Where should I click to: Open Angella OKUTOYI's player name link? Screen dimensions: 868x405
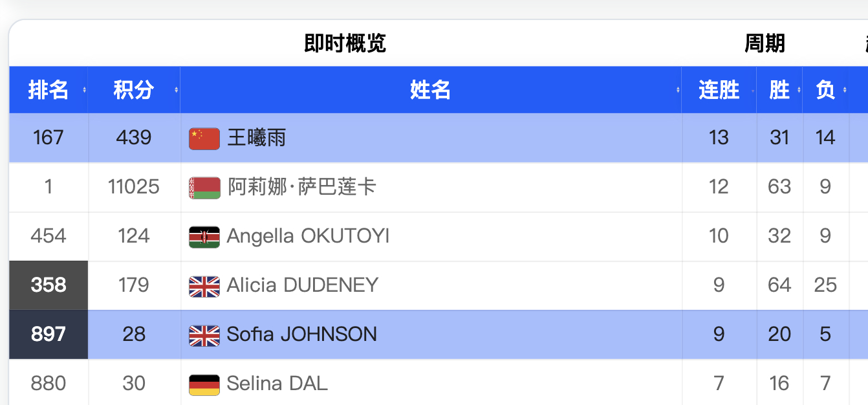[308, 236]
